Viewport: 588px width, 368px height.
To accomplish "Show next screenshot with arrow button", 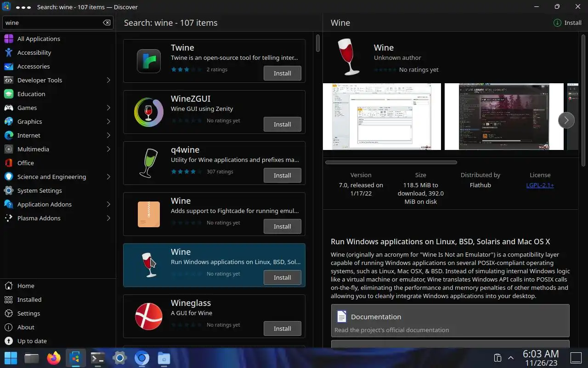I will (x=566, y=120).
